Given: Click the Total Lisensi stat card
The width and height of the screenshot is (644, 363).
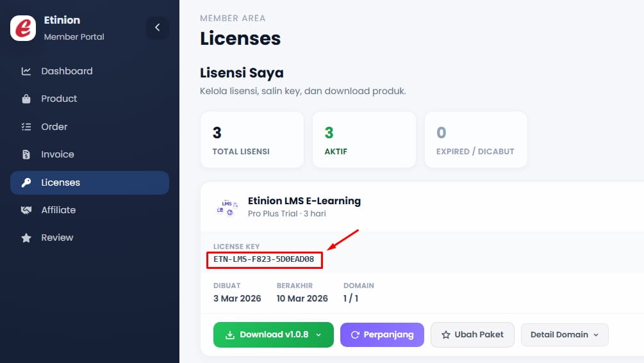Looking at the screenshot, I should coord(252,140).
